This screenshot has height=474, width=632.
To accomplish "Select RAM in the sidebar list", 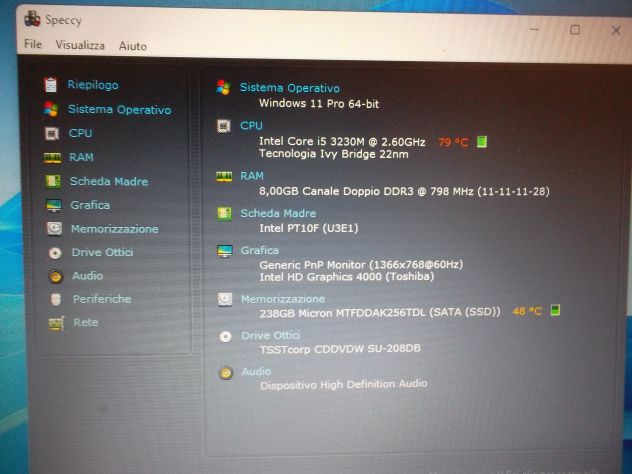I will (81, 157).
